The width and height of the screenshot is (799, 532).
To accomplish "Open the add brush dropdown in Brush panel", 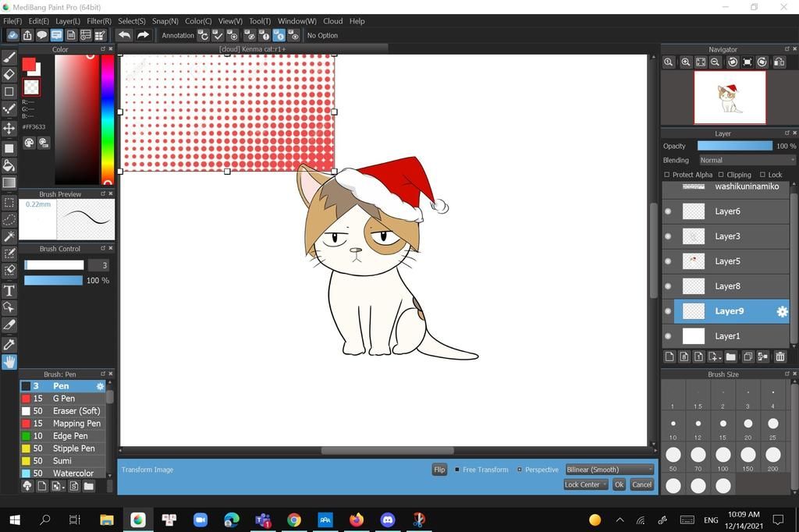I will [x=58, y=486].
